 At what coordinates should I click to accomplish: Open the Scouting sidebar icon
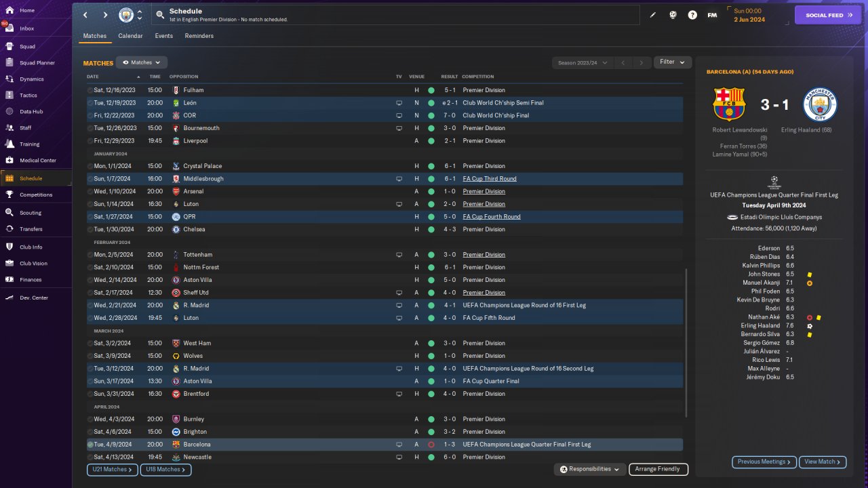[9, 213]
